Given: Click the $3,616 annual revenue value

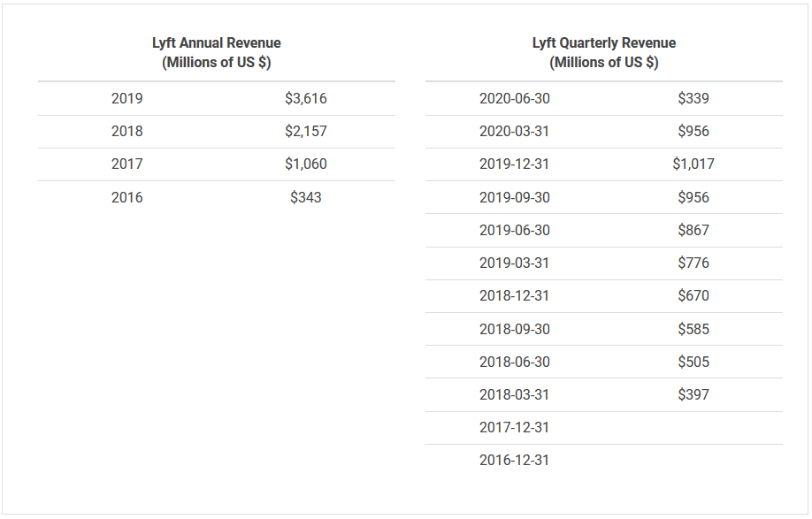Looking at the screenshot, I should (305, 98).
